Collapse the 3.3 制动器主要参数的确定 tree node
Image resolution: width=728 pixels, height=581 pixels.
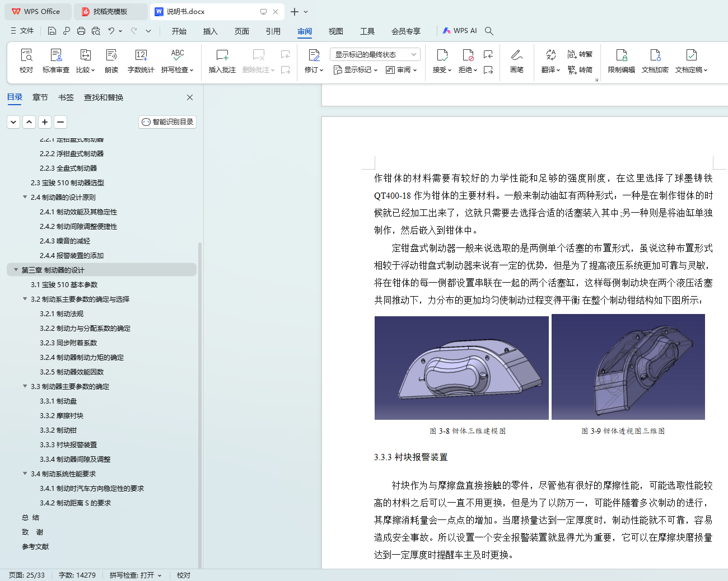[25, 386]
